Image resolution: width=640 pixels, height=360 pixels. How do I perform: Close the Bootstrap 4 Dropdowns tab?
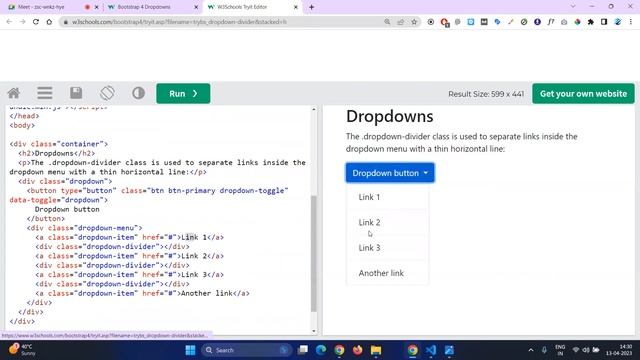(196, 7)
